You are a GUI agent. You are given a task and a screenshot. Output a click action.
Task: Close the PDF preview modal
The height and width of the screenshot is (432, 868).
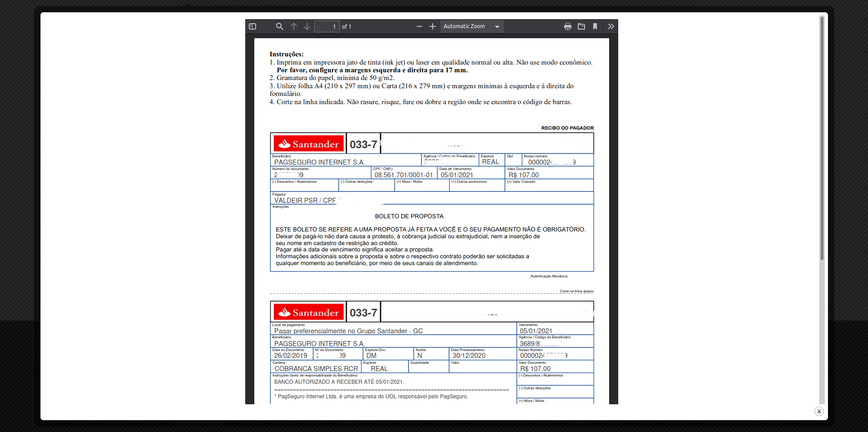click(x=819, y=411)
